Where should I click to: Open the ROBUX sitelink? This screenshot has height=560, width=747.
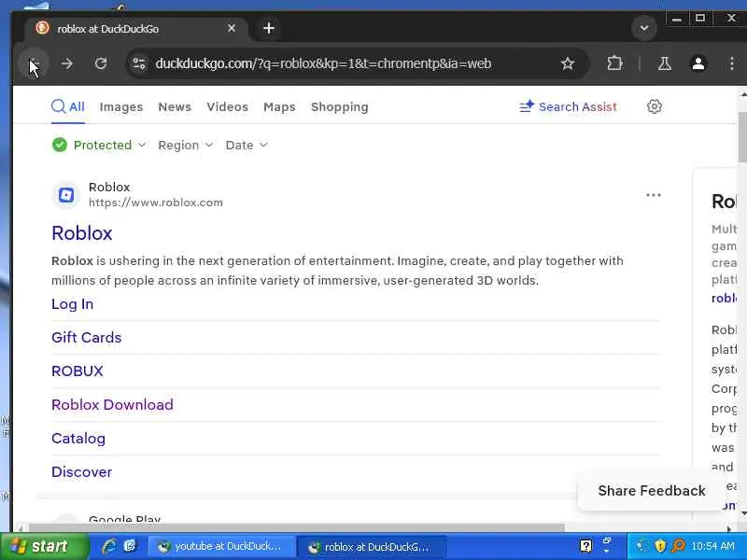point(78,371)
